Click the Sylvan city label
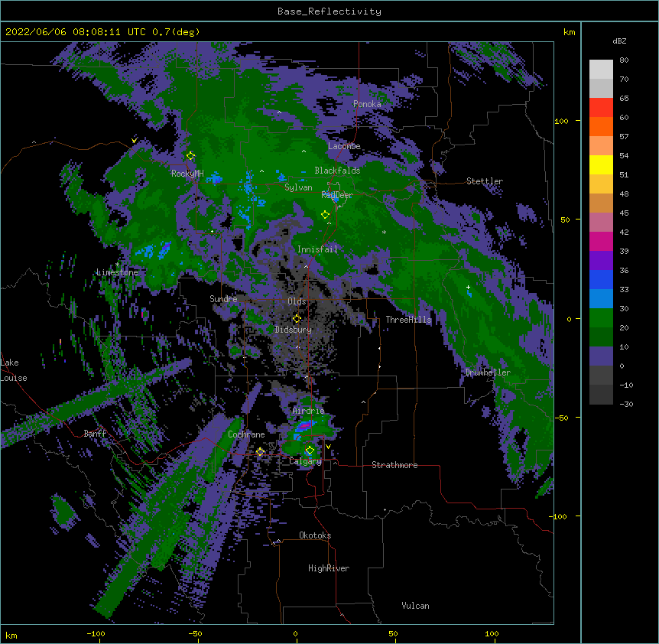Screen dimensions: 659x644 298,187
